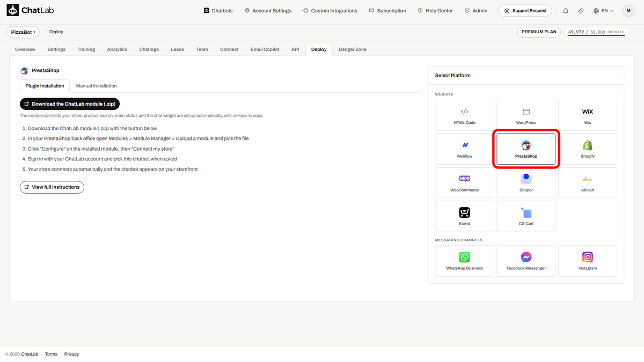Select the Ecwid platform card
The height and width of the screenshot is (362, 644).
tap(464, 216)
